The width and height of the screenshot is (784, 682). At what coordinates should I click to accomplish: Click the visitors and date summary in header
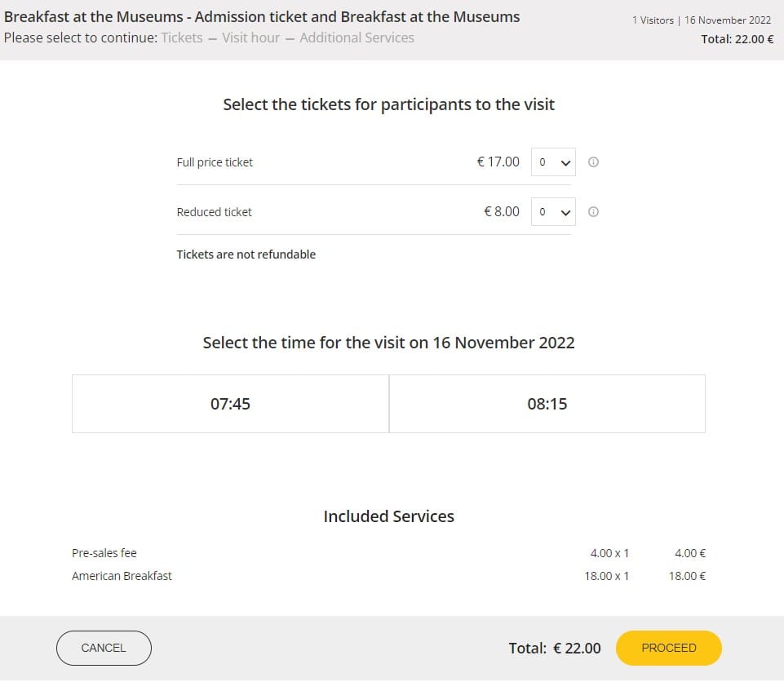click(x=701, y=20)
